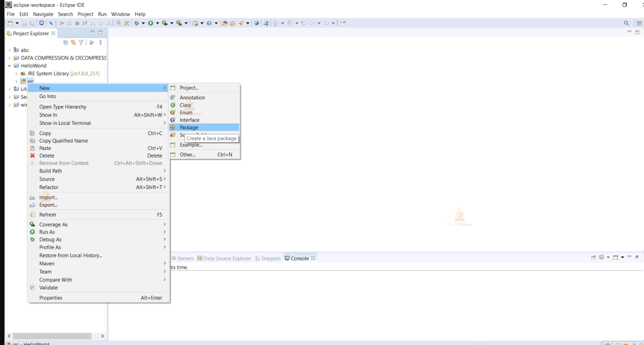Choose Other... in the New submenu

[204, 154]
